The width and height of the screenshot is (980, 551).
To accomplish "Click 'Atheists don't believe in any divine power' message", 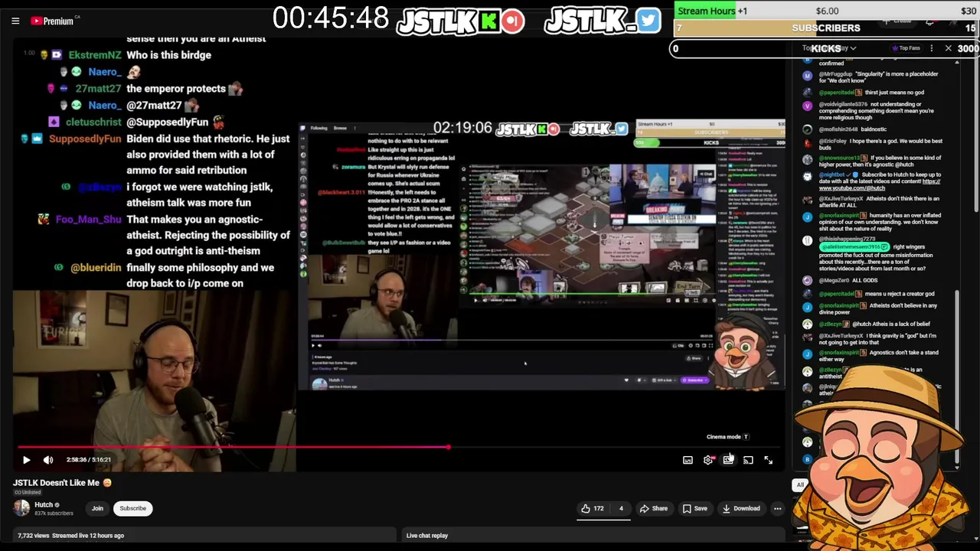I will (x=877, y=309).
